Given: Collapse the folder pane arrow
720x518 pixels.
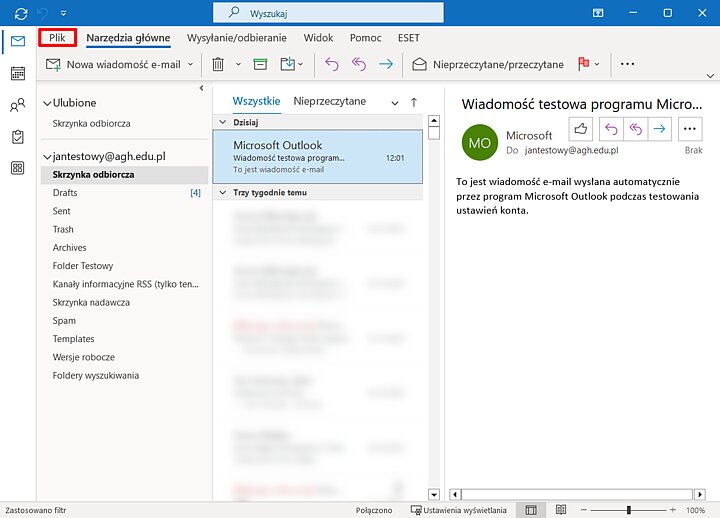Looking at the screenshot, I should coord(202,88).
